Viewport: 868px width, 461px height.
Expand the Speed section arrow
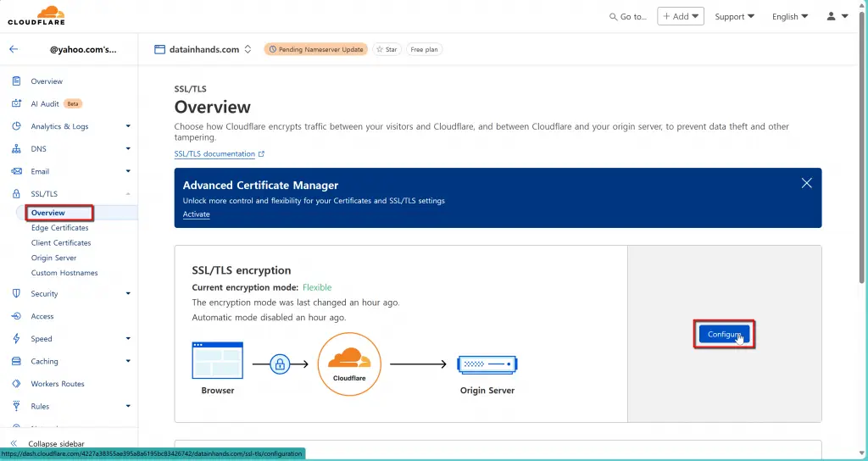tap(128, 339)
